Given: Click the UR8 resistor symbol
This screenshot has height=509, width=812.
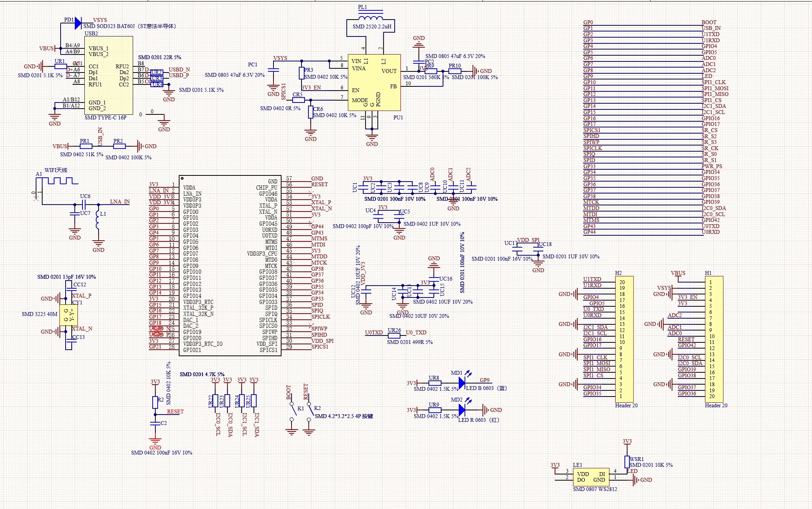Looking at the screenshot, I should pos(434,383).
